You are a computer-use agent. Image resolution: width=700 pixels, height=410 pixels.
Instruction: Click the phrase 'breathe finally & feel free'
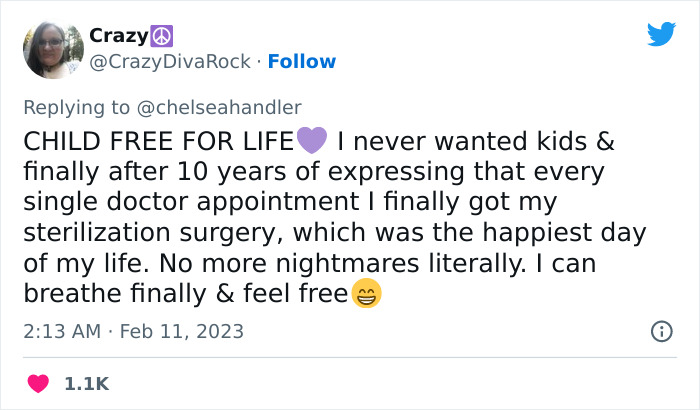coord(185,295)
